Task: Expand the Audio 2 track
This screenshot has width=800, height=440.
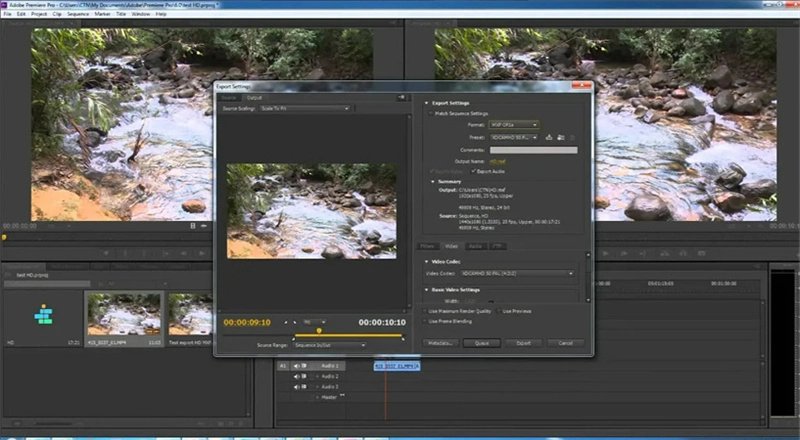Action: point(317,376)
